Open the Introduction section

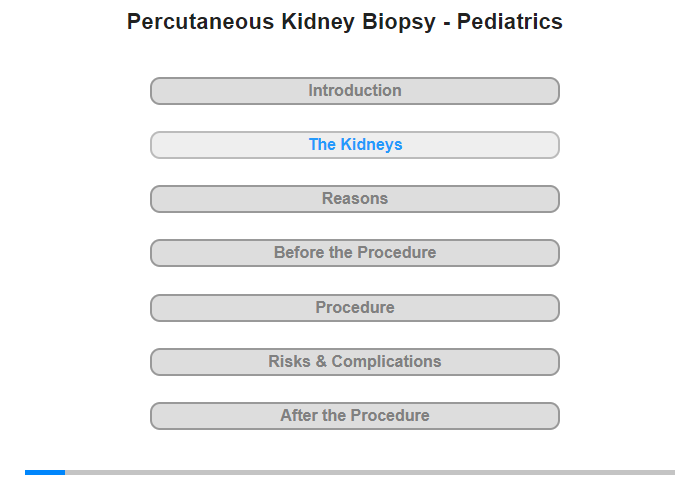[355, 91]
